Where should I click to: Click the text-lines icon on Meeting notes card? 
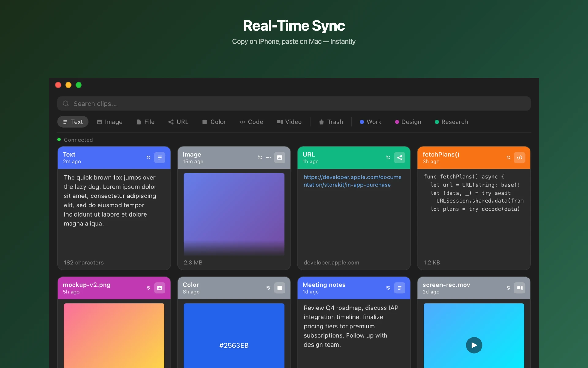pyautogui.click(x=400, y=288)
